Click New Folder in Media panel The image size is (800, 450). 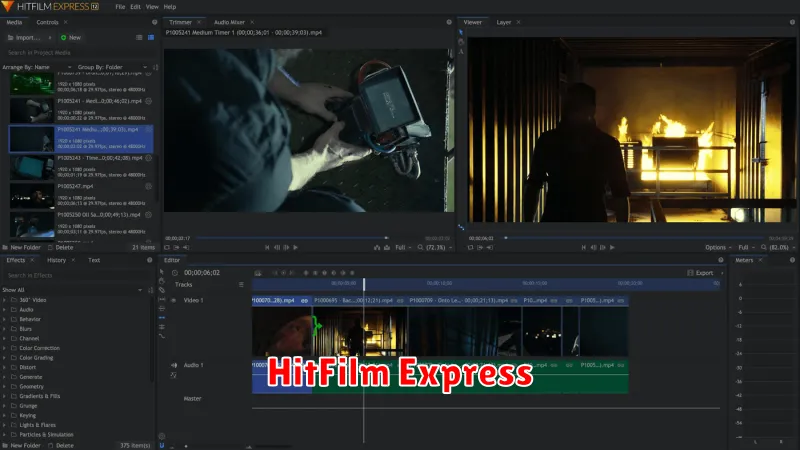[21, 247]
